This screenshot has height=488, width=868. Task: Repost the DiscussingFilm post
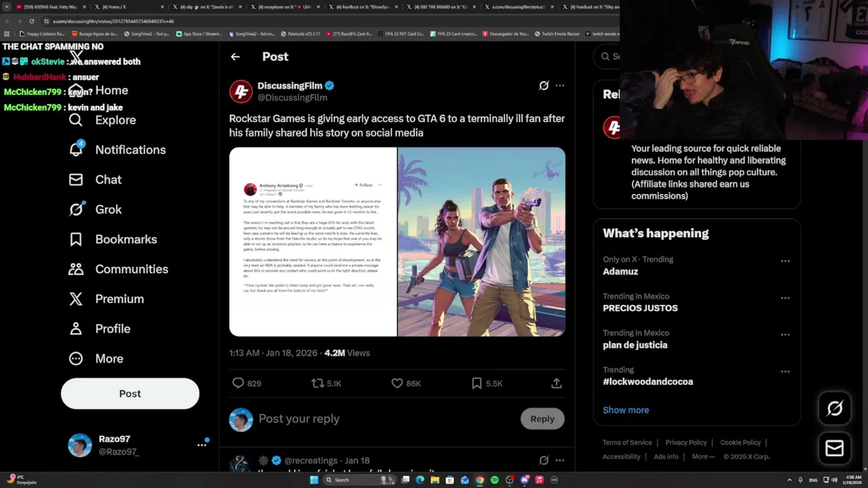(326, 383)
